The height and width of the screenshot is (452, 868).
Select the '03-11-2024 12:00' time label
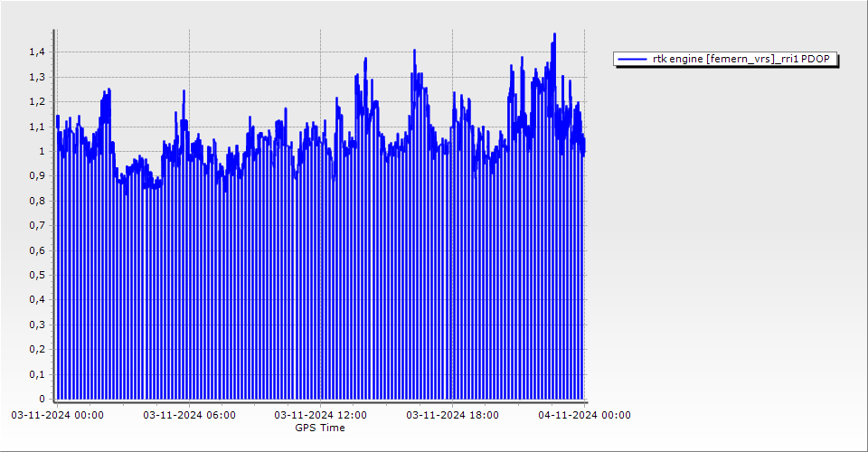[x=321, y=416]
